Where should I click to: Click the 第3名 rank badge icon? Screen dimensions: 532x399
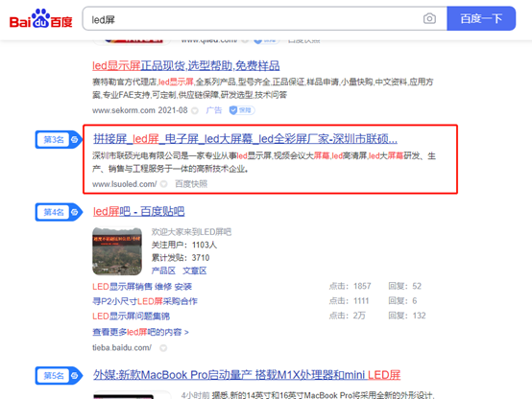click(59, 139)
